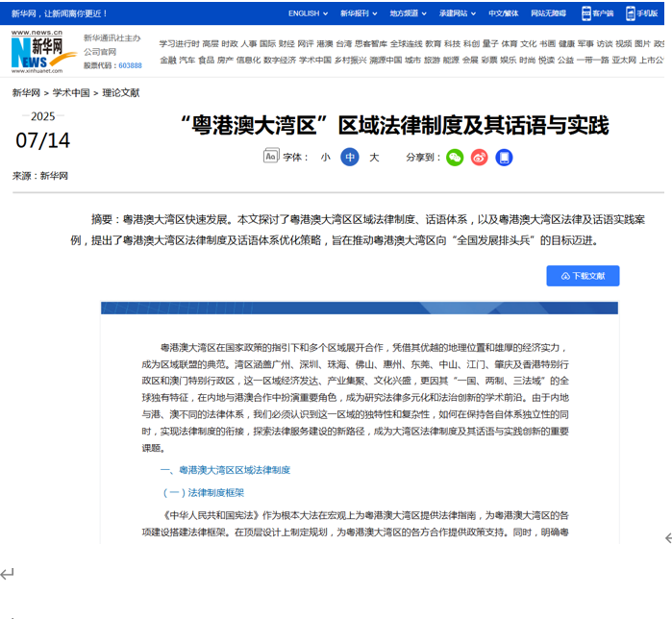Screen dimensions: 672x619
Task: Share article to WeChat
Action: 455,157
